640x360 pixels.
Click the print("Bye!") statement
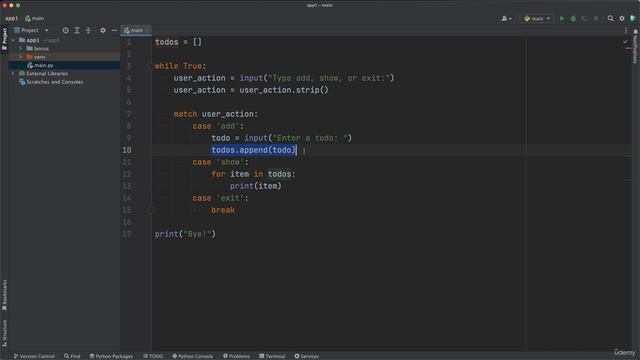pos(185,234)
